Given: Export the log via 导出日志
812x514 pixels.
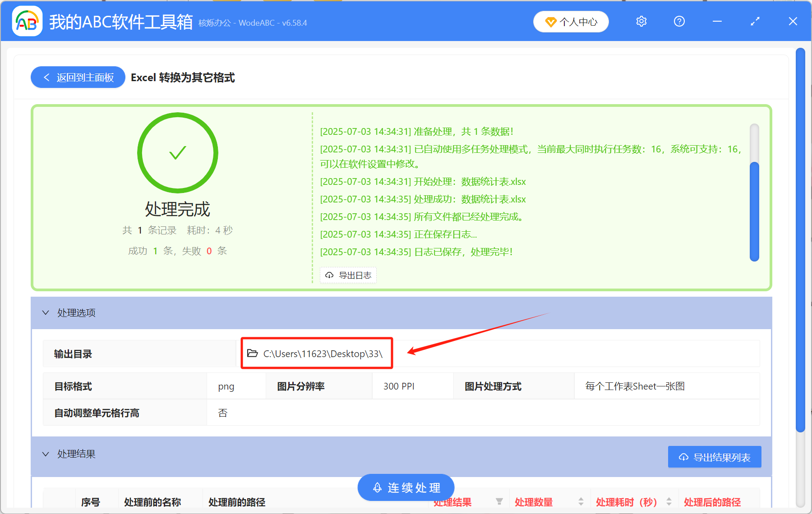Looking at the screenshot, I should 348,275.
